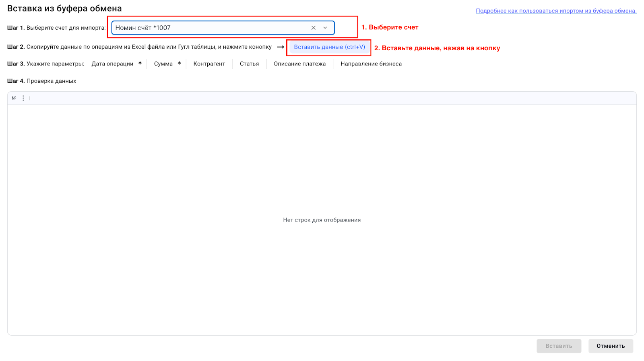This screenshot has width=644, height=361.
Task: Cancel import with the 'Отменить' button
Action: tap(610, 346)
